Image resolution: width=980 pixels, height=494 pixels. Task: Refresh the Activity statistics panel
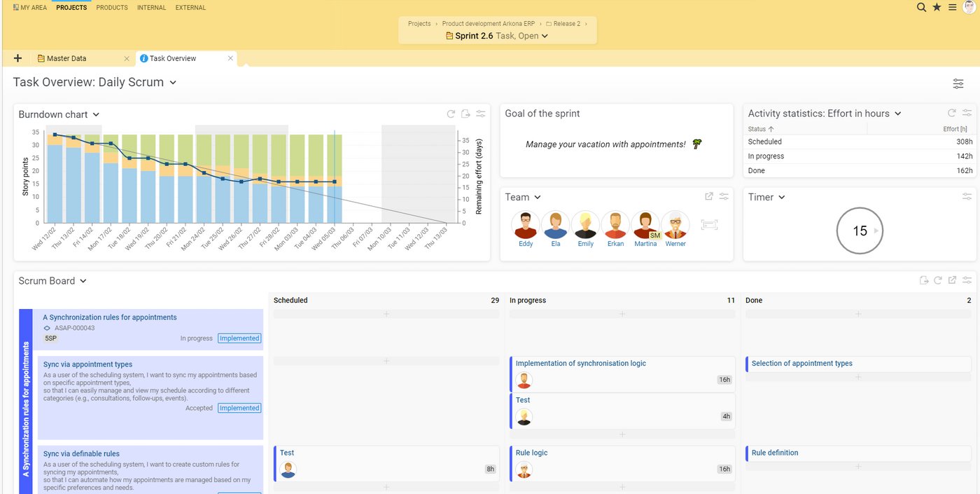click(x=952, y=113)
